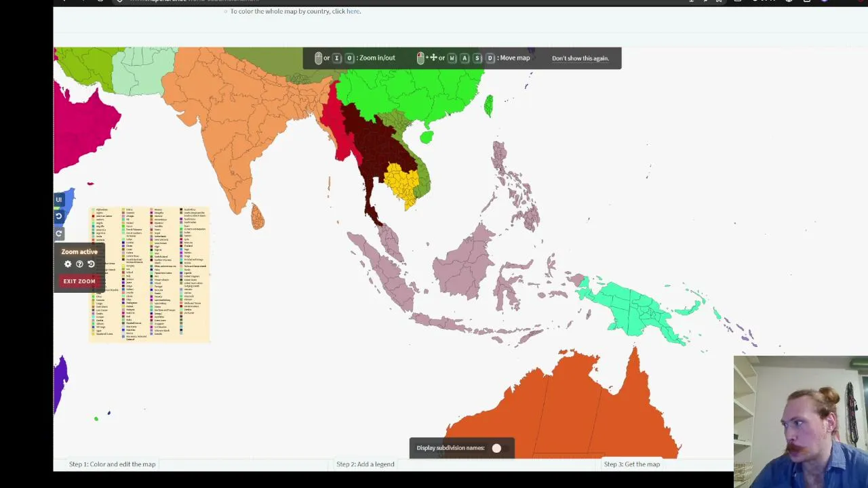The height and width of the screenshot is (488, 868).
Task: Toggle the UI visibility button
Action: click(x=59, y=199)
